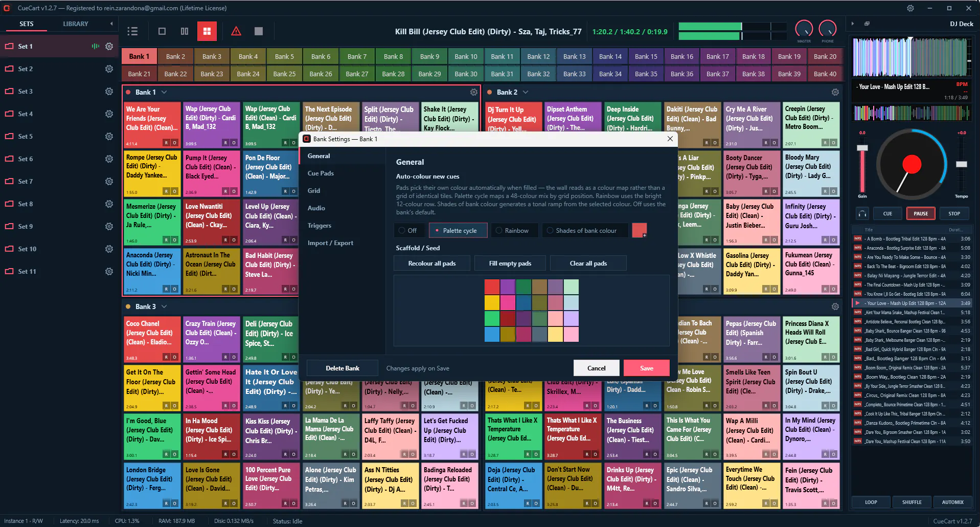Pop out the DJ Deck panel icon
The width and height of the screenshot is (980, 527).
point(867,24)
